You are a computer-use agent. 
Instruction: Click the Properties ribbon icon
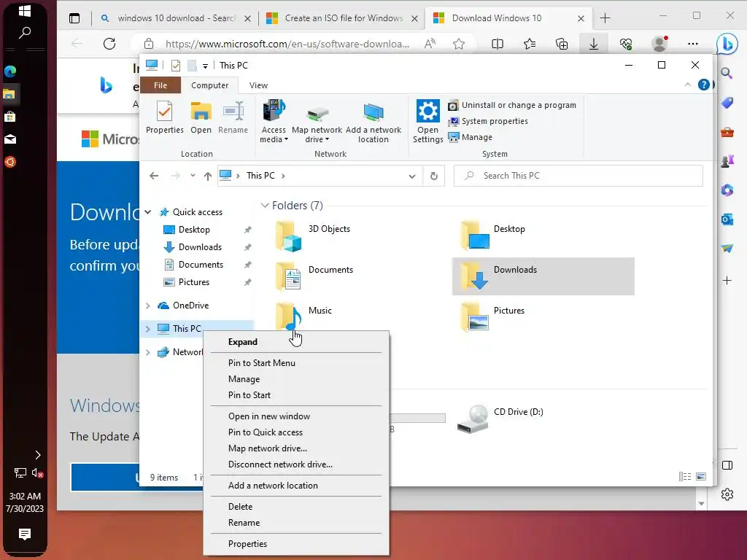164,117
